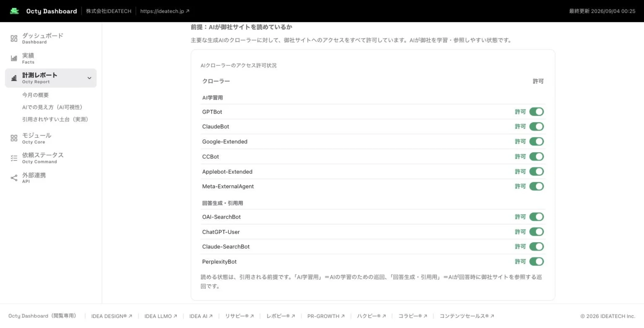The width and height of the screenshot is (644, 328).
Task: Click the © 2026 IDEATECH Inc. copyright text
Action: (x=608, y=316)
